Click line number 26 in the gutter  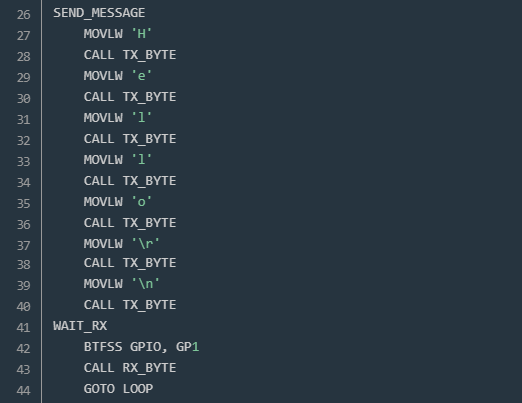[x=23, y=15]
